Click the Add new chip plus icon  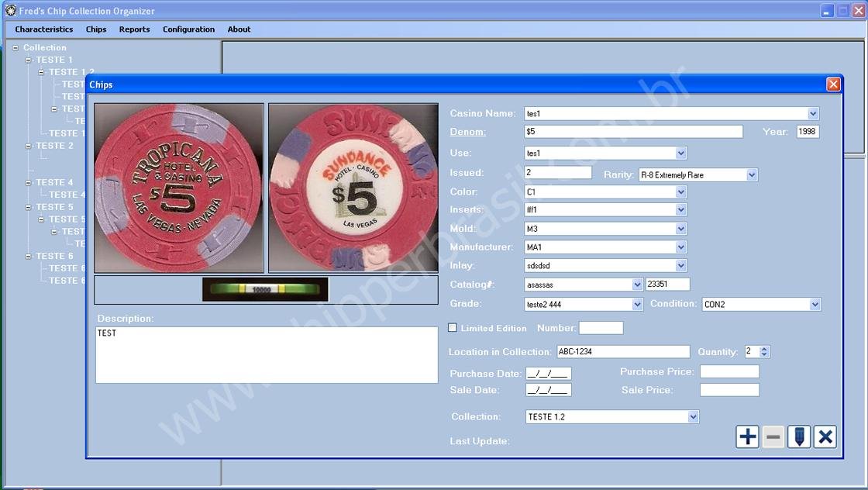(x=747, y=437)
